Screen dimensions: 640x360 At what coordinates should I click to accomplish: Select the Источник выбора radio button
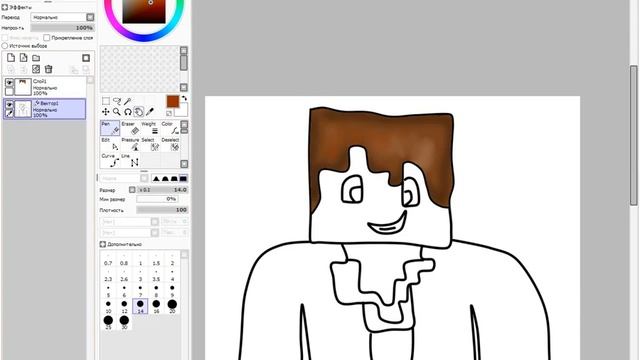coord(5,46)
